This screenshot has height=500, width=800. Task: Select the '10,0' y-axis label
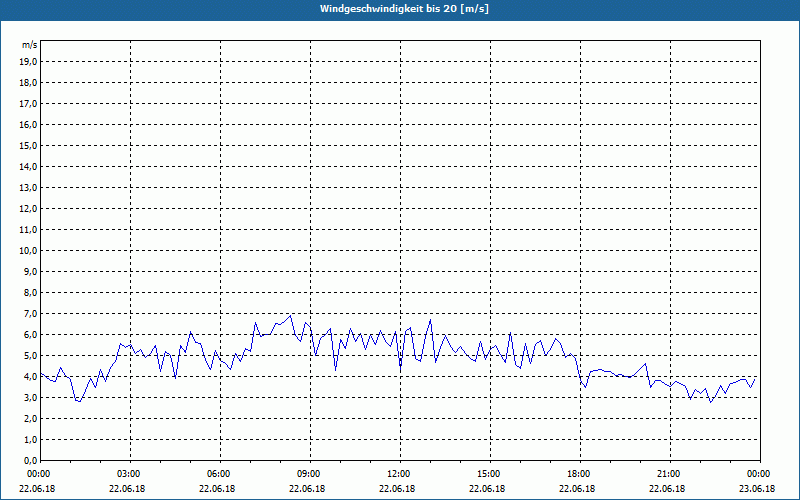(x=28, y=251)
